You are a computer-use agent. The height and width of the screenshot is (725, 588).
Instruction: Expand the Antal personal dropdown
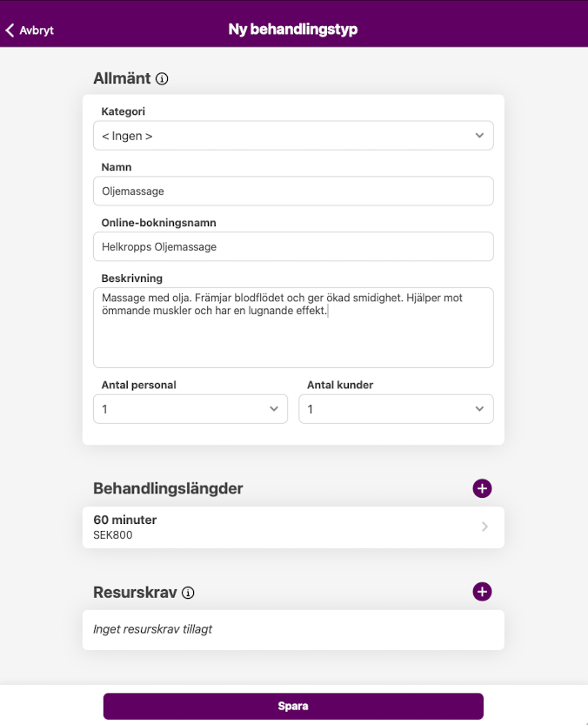point(190,409)
